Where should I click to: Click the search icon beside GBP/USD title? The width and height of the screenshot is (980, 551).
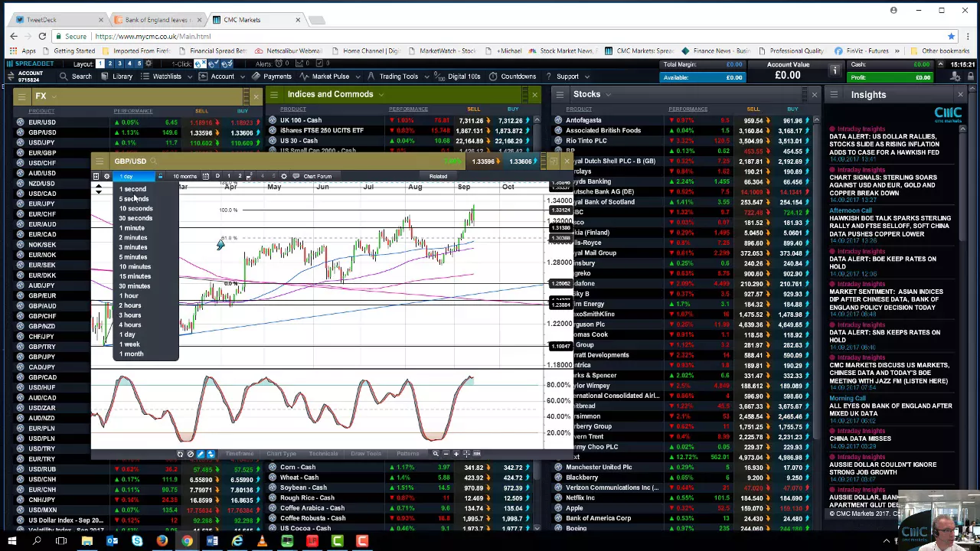(x=154, y=161)
